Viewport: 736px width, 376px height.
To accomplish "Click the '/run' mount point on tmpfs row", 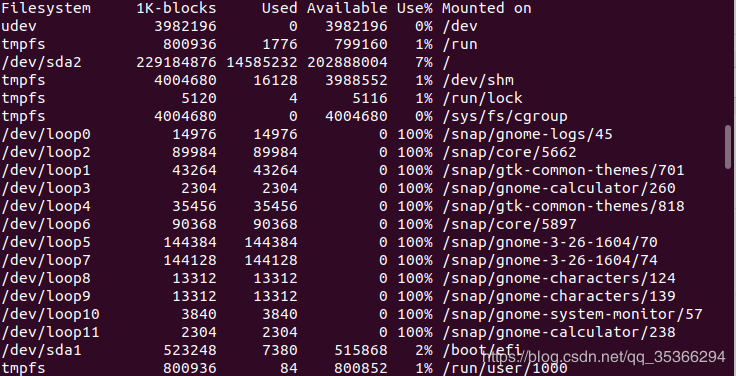I will click(460, 44).
